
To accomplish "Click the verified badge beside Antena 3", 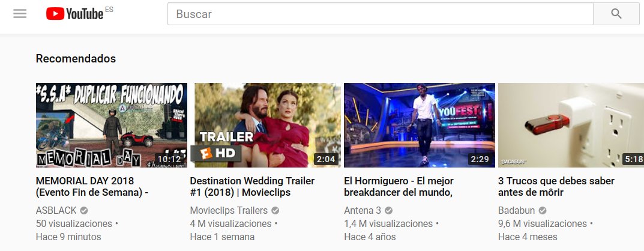I will 388,211.
